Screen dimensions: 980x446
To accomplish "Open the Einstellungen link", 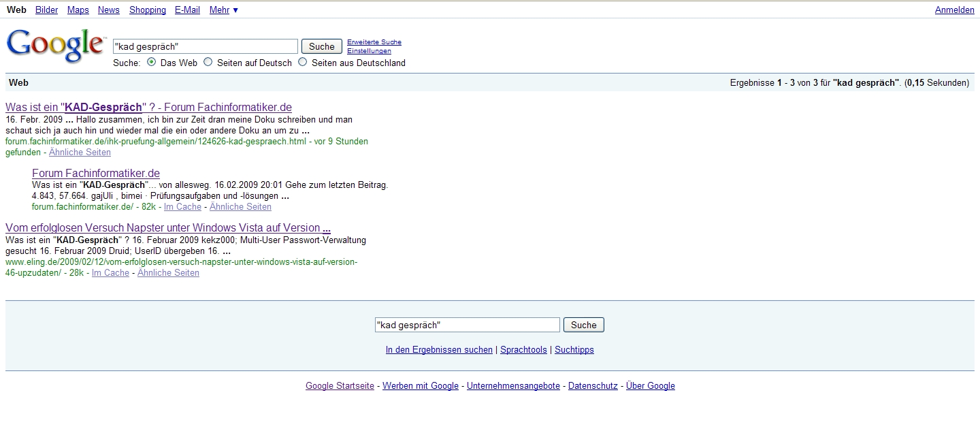I will pos(369,51).
